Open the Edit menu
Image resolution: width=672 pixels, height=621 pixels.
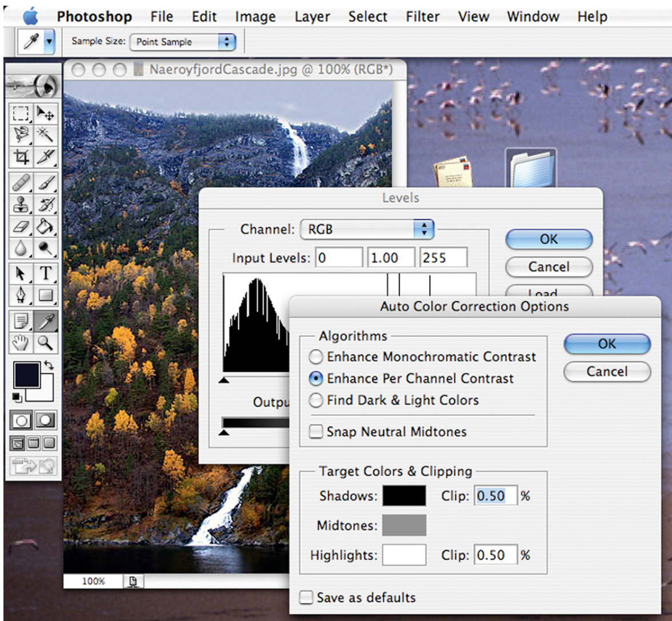pyautogui.click(x=204, y=16)
